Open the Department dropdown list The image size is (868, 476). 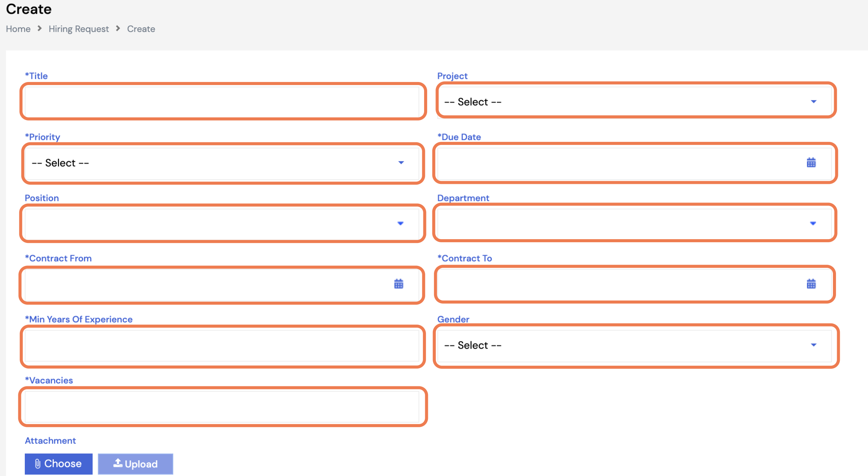click(633, 224)
